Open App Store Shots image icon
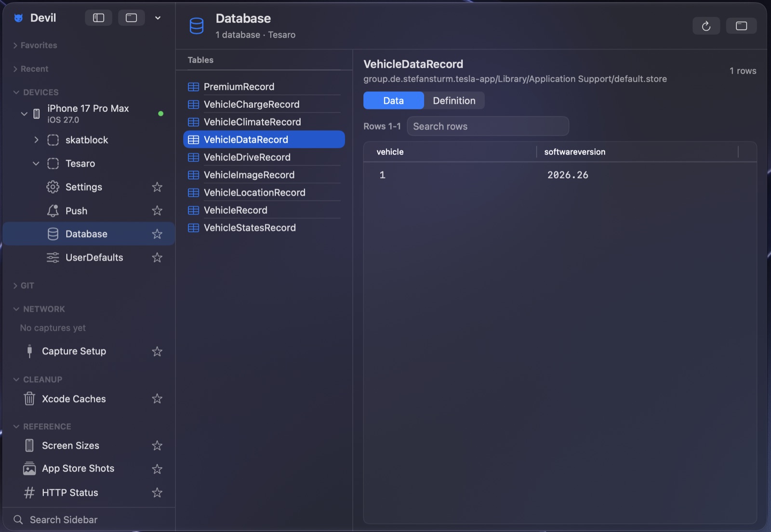Image resolution: width=771 pixels, height=532 pixels. click(x=29, y=469)
